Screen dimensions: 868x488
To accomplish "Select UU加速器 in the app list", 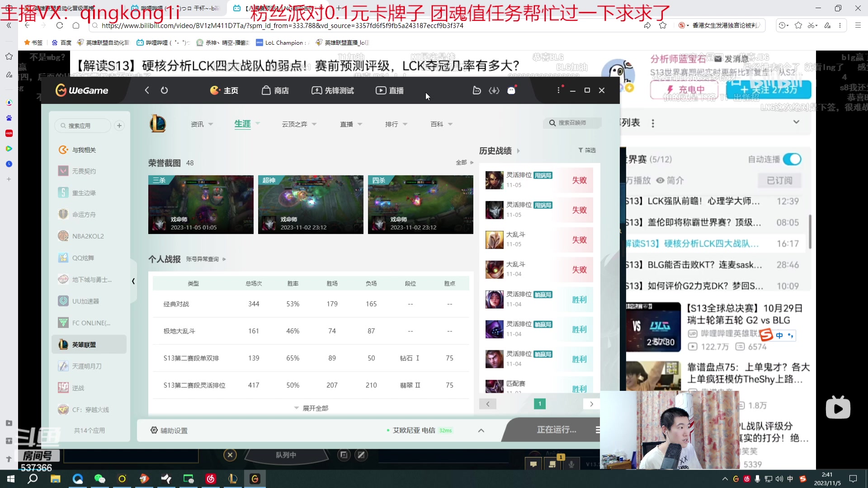I will (89, 301).
